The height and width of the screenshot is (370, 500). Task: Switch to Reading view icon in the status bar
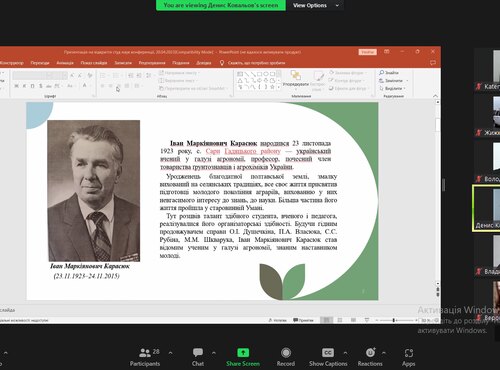353,320
